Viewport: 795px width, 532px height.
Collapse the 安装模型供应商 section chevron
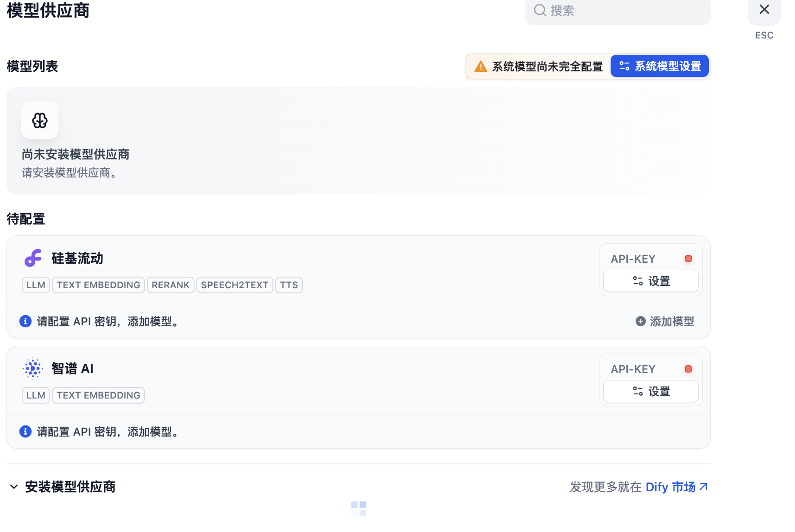[14, 487]
